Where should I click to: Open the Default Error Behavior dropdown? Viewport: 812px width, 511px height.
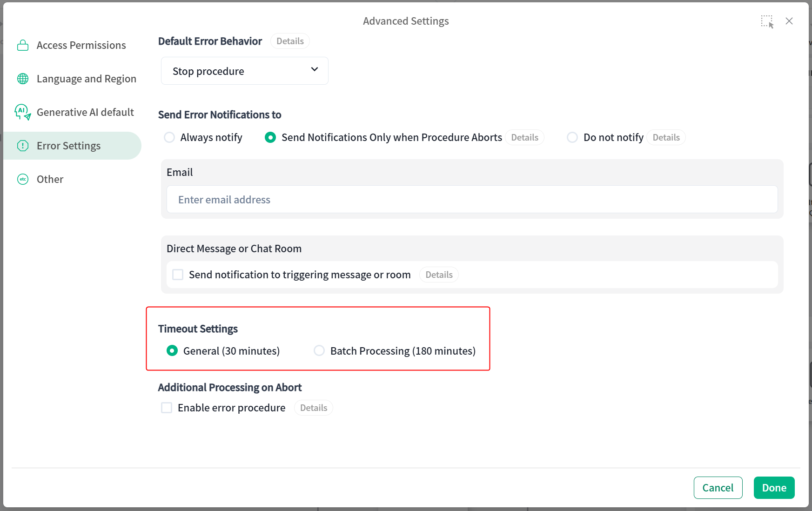[244, 71]
